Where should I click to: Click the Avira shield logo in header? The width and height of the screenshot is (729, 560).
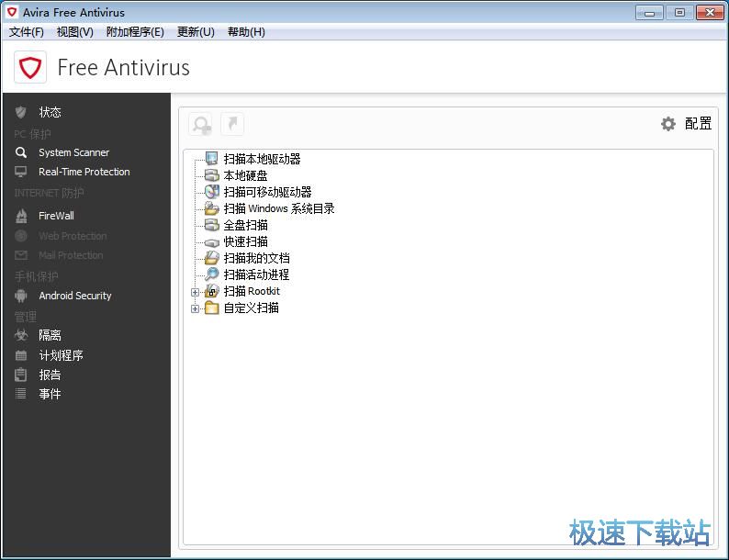pos(30,67)
